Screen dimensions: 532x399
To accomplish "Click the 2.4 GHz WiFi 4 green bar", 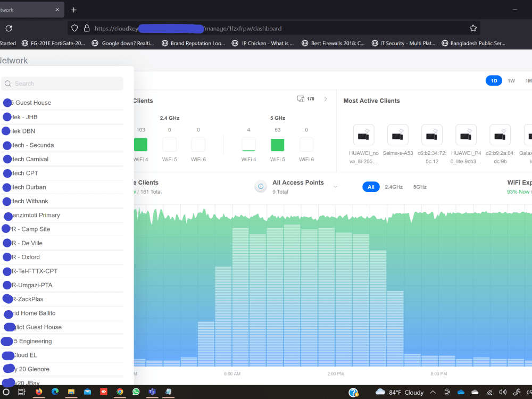I will click(140, 145).
